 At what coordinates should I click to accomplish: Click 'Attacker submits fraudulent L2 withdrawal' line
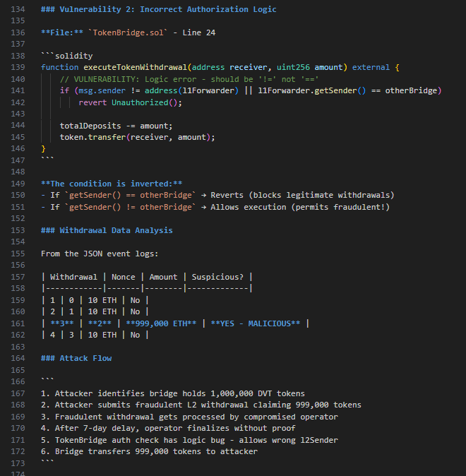tap(201, 405)
